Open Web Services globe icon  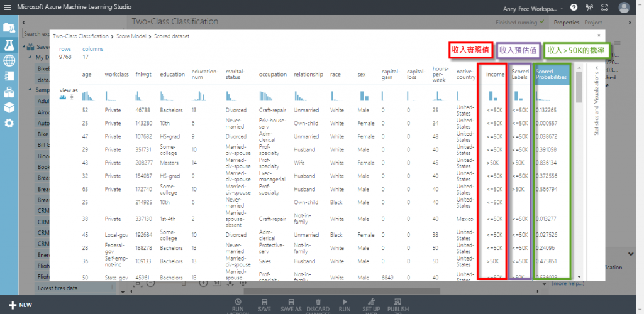click(x=9, y=61)
